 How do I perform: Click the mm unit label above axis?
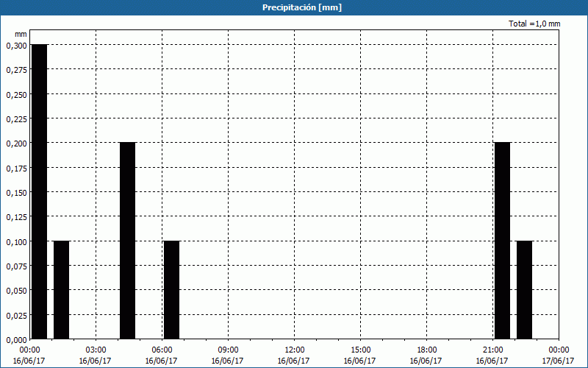point(21,34)
